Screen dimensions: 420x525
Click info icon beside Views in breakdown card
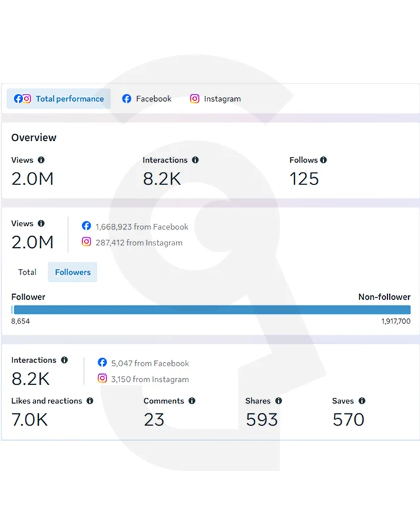(41, 223)
